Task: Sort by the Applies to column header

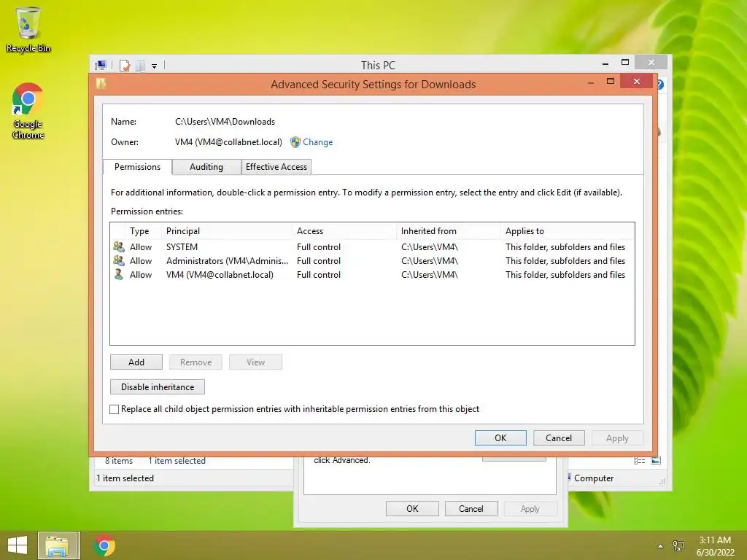Action: (x=568, y=231)
